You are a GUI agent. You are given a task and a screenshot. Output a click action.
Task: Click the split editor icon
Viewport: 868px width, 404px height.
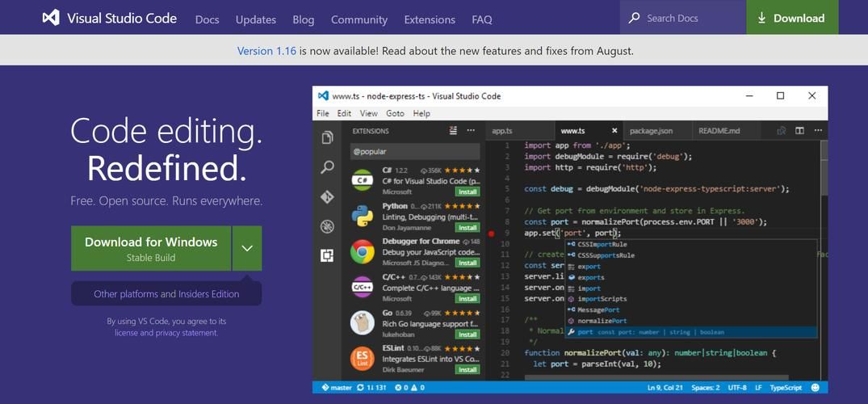[799, 131]
